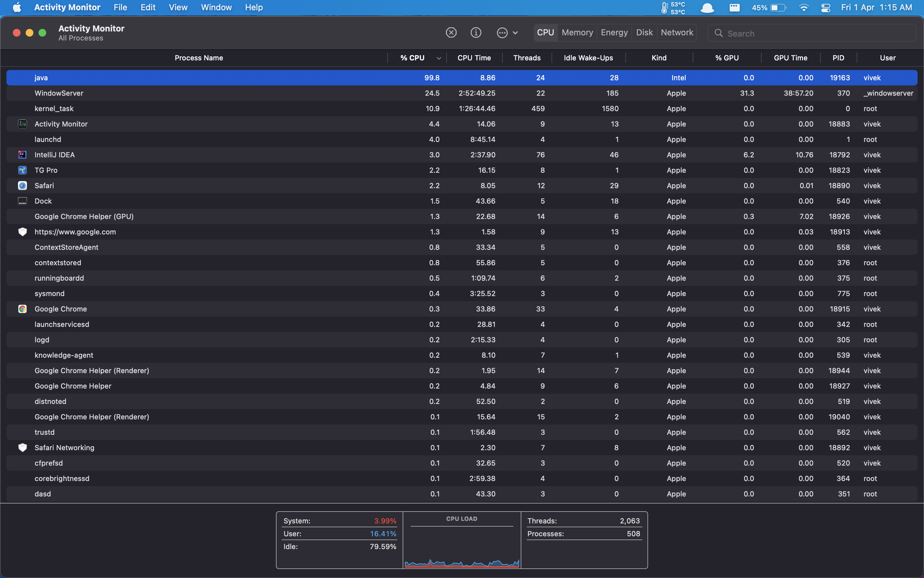Select the launchd process row
The height and width of the screenshot is (578, 924).
click(462, 140)
